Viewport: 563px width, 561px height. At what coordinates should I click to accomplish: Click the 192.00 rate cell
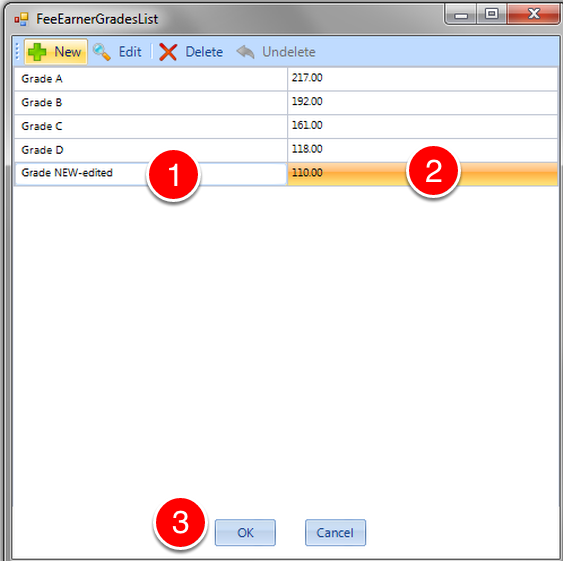(x=423, y=102)
